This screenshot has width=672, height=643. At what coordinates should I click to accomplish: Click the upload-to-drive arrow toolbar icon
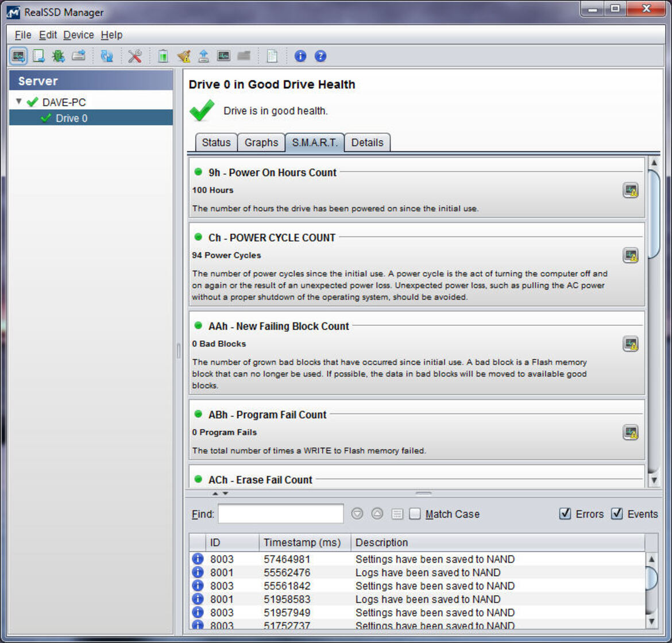coord(203,56)
